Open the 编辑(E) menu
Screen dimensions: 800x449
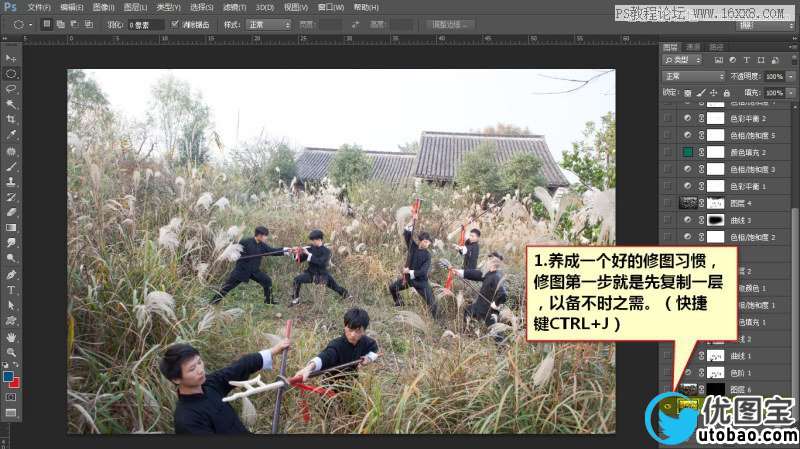pyautogui.click(x=71, y=7)
